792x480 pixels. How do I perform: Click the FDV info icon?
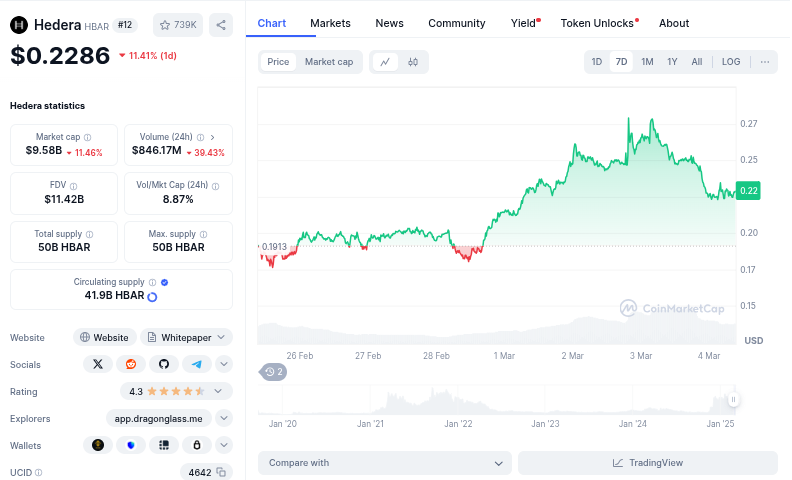tap(73, 186)
